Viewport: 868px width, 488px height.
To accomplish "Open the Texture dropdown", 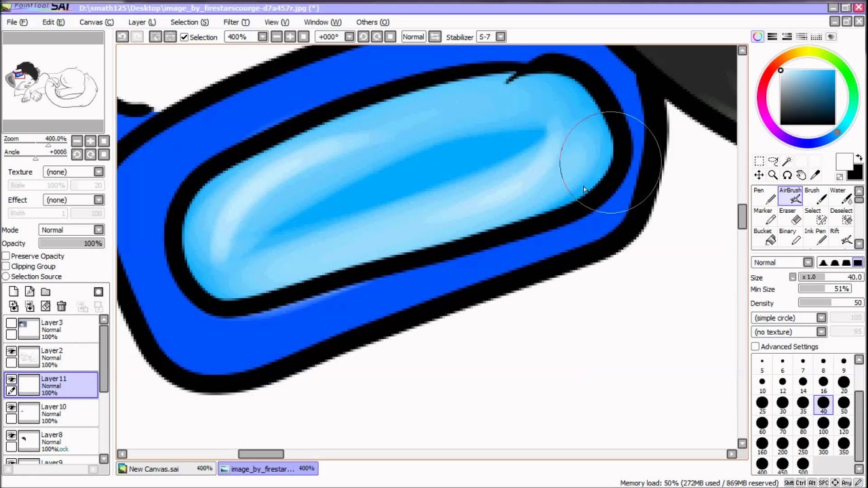I will (x=73, y=172).
